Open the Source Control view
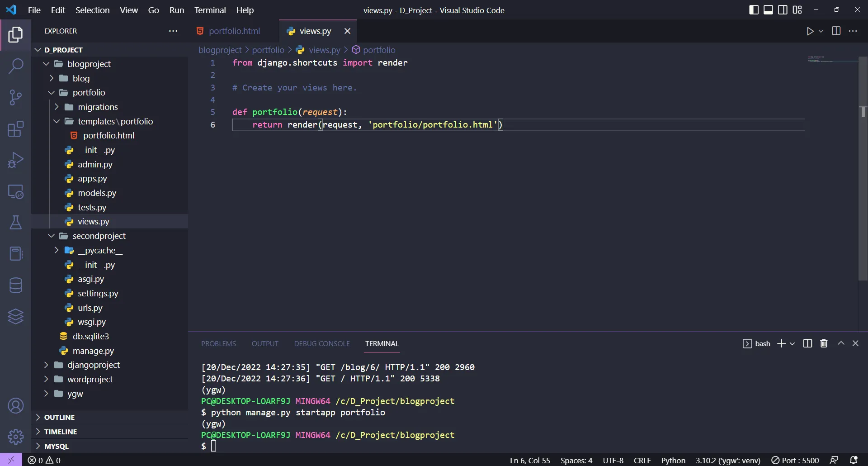Viewport: 868px width, 466px height. pyautogui.click(x=16, y=97)
